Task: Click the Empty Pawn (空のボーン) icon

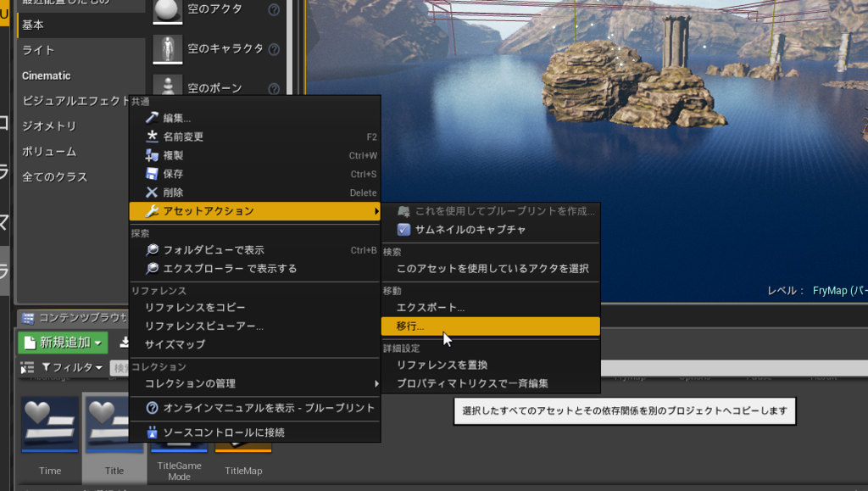Action: [167, 87]
